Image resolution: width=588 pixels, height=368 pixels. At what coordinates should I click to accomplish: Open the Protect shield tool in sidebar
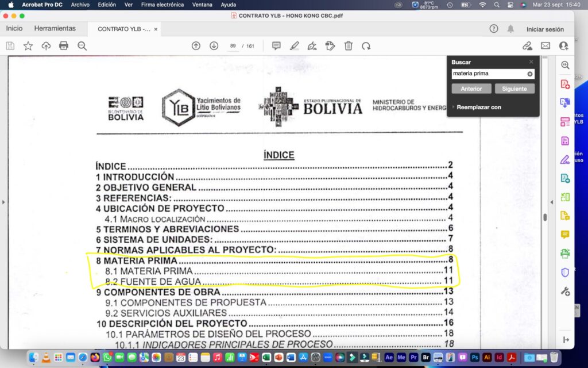[565, 273]
